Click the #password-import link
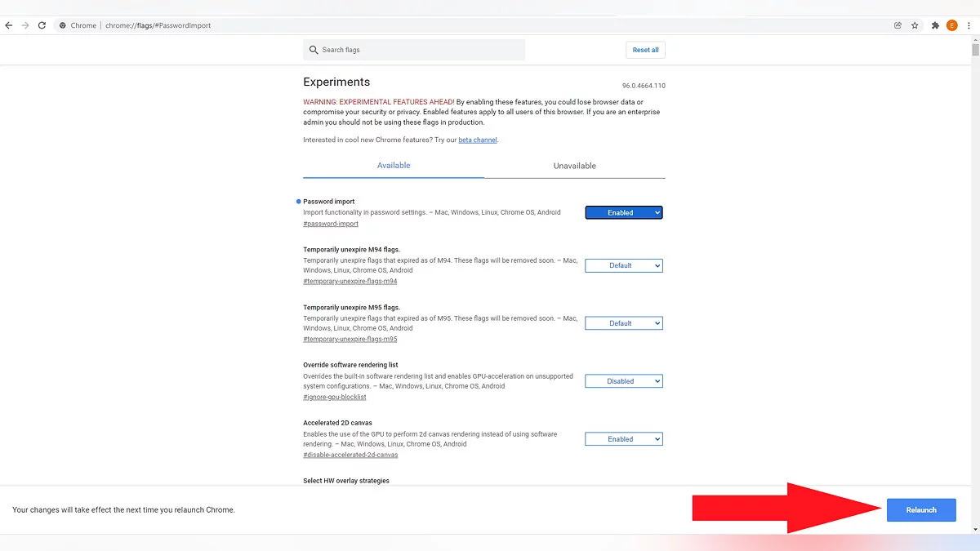980x551 pixels. point(331,224)
